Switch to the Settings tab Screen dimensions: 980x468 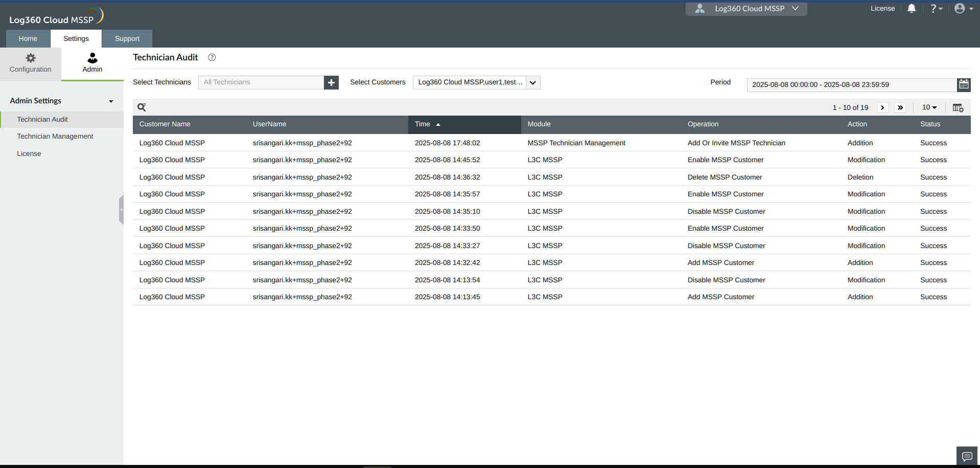76,39
